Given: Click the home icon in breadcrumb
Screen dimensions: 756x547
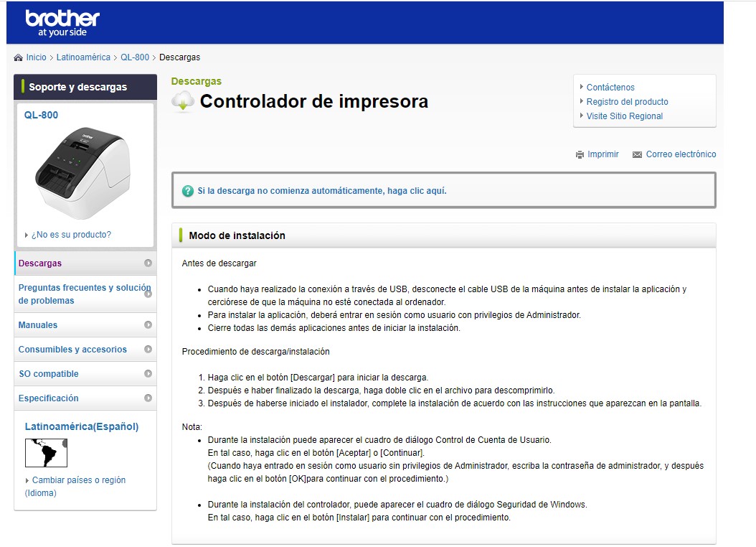Looking at the screenshot, I should coord(19,57).
